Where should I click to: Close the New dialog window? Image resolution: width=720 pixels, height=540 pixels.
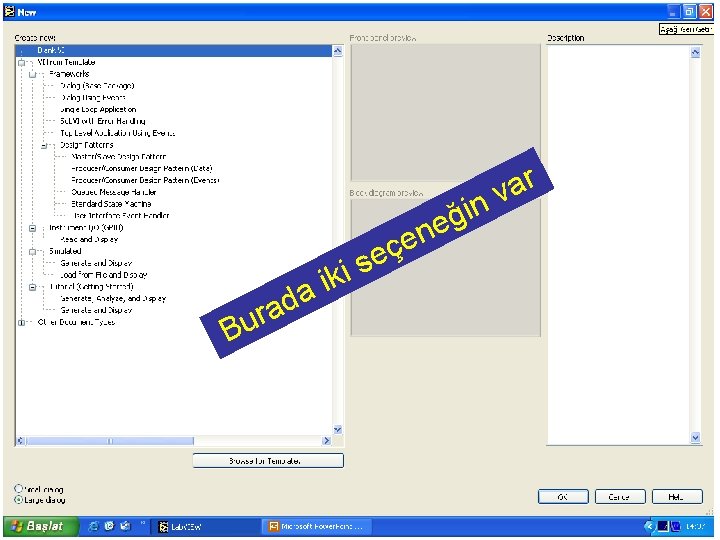click(705, 11)
